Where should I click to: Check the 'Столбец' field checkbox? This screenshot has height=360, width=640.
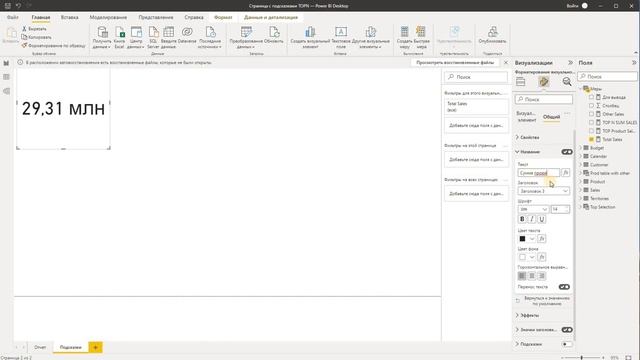click(x=591, y=106)
